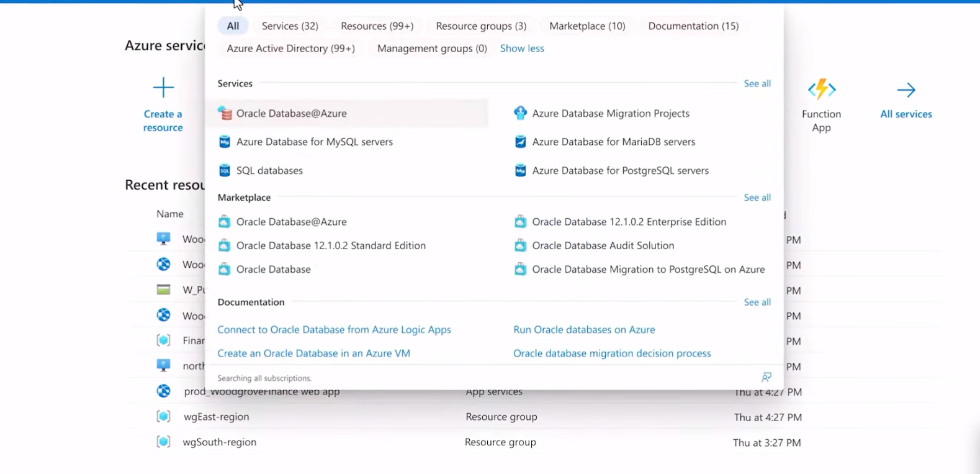Filter results by Marketplace (10)
The width and height of the screenshot is (980, 474).
point(587,25)
